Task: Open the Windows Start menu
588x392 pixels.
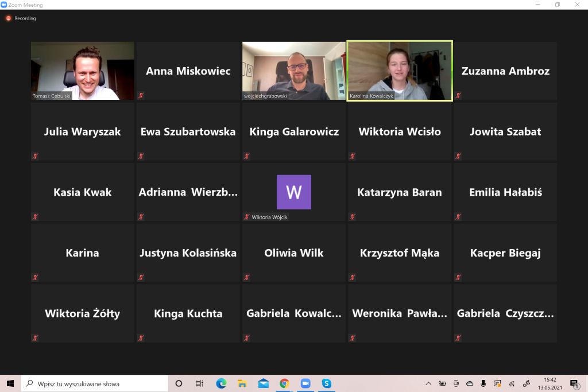Action: (x=10, y=383)
